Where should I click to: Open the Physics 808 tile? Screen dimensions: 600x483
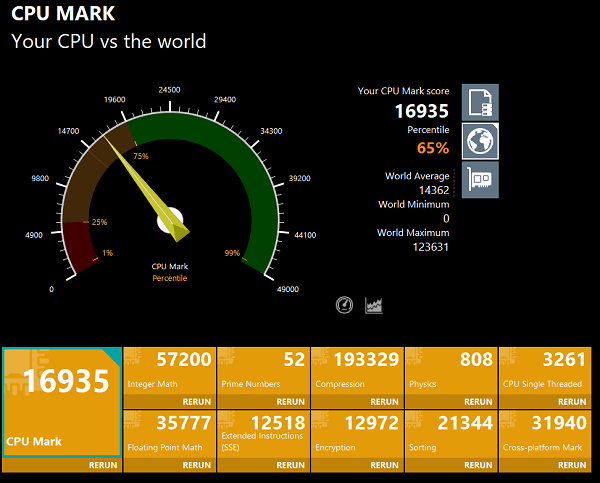pos(451,371)
